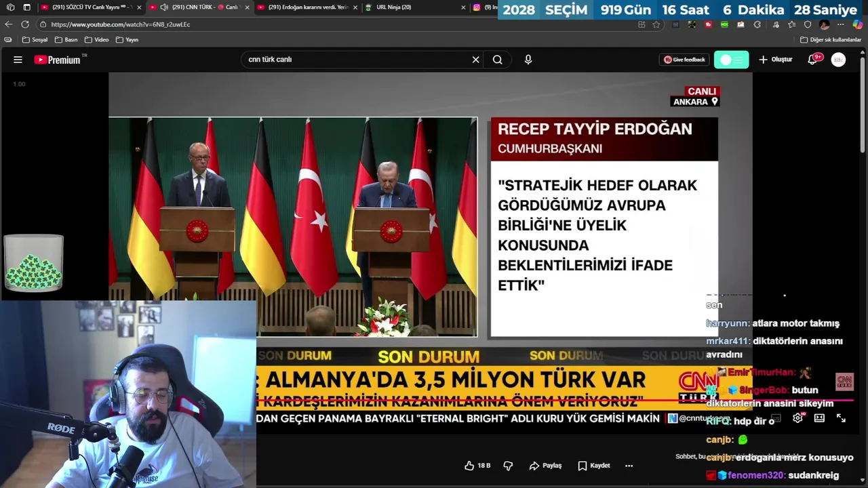Viewport: 868px width, 488px height.
Task: Open the music note media control icon
Action: click(x=775, y=24)
